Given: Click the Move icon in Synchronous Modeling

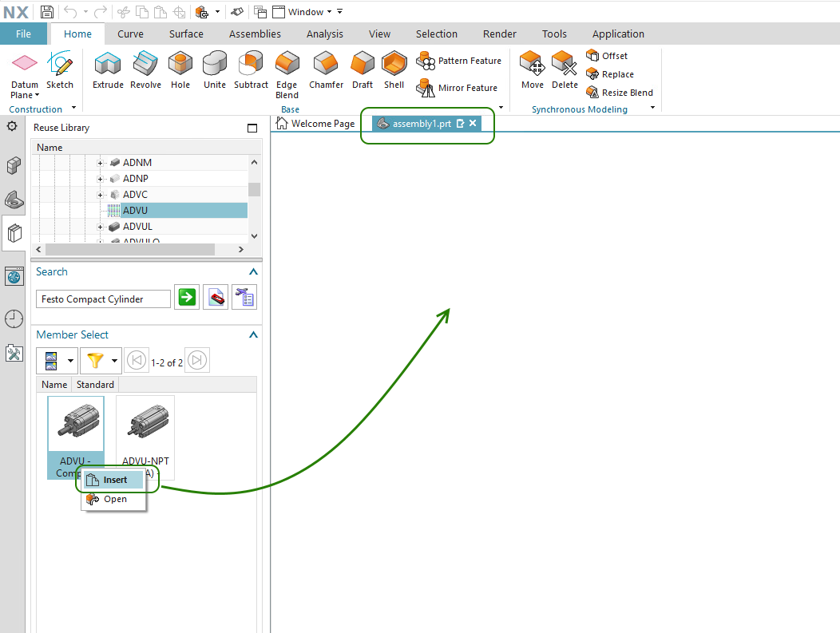Looking at the screenshot, I should [x=531, y=70].
